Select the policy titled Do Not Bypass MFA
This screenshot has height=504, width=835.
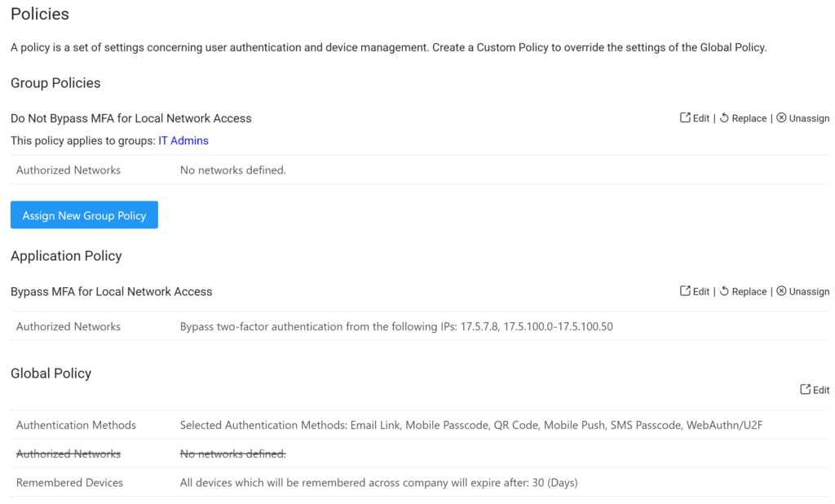pos(131,117)
